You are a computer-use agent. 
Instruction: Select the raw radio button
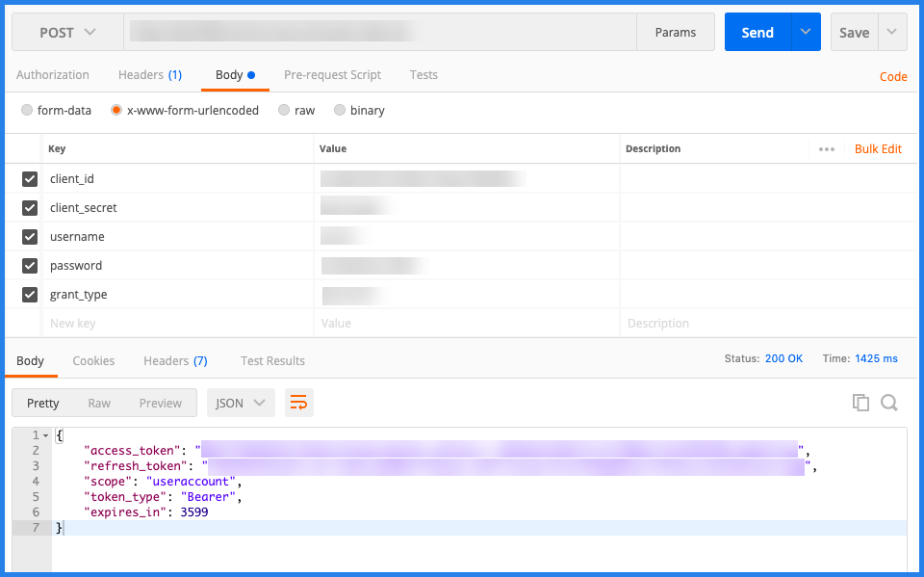point(284,111)
